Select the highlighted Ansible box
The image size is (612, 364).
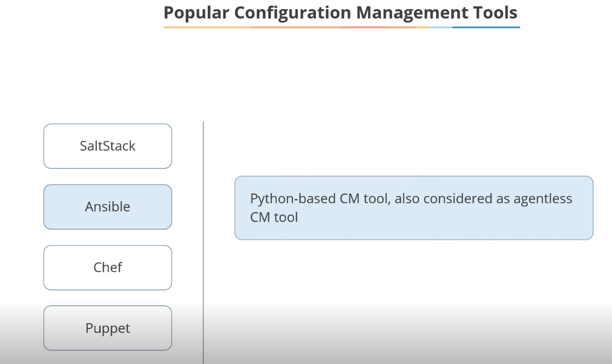click(108, 207)
